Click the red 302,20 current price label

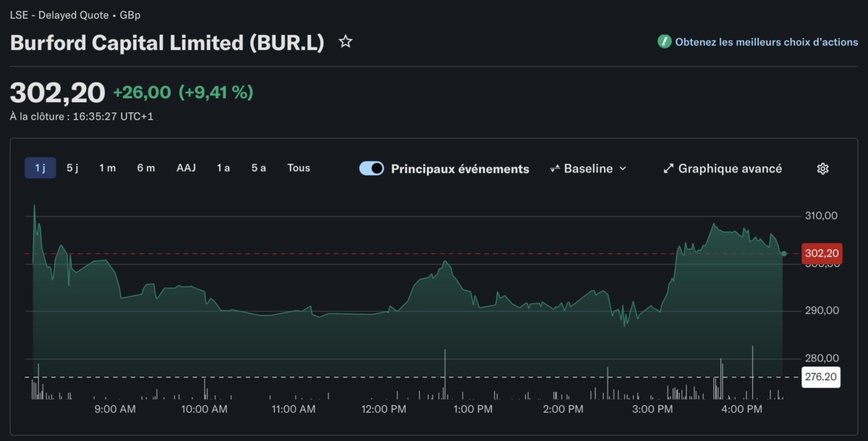point(822,253)
